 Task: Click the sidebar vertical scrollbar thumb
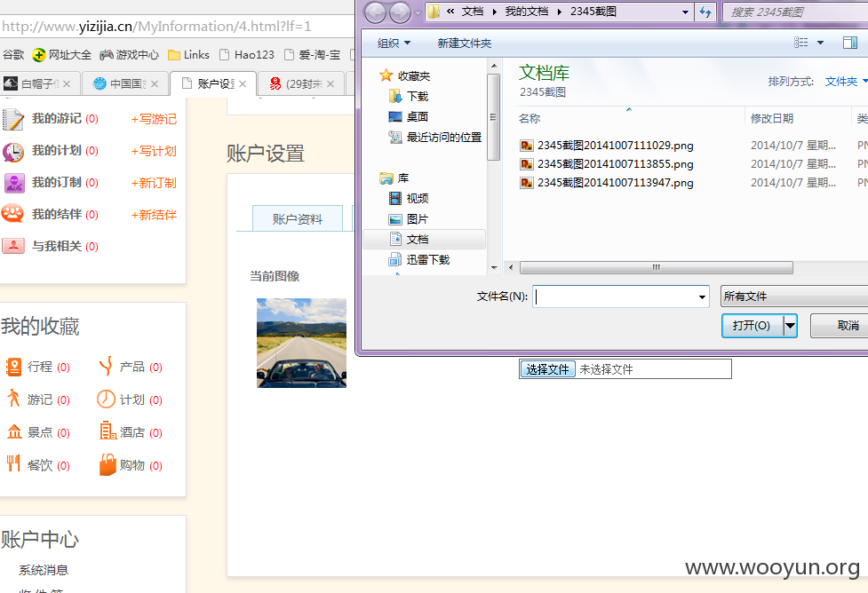[x=493, y=116]
